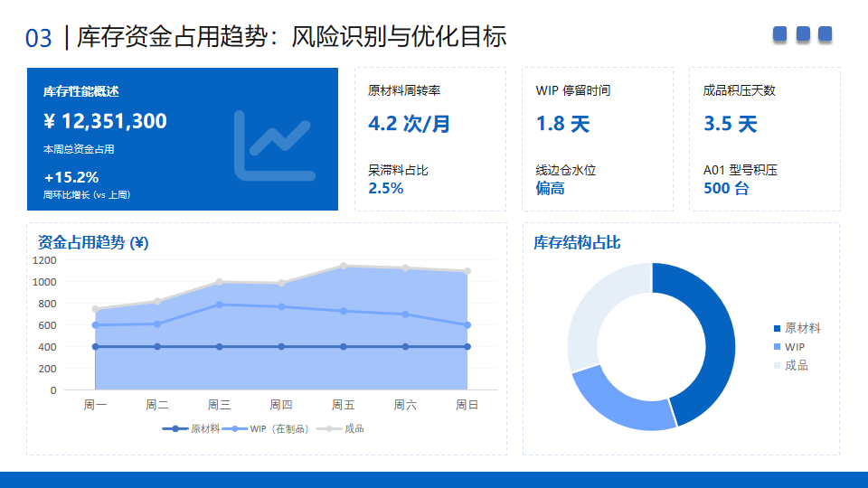Click the 成品 data point at 周五
Screen dimensions: 868x488
344,267
